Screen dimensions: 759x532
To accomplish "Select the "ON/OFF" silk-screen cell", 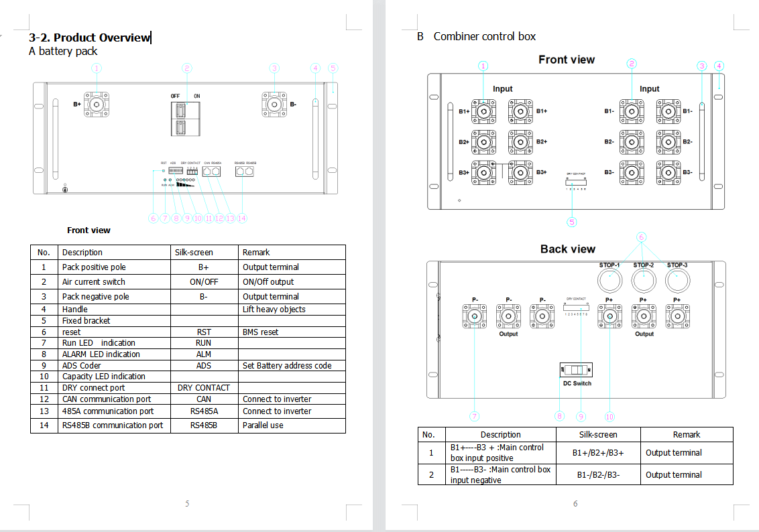I will pyautogui.click(x=204, y=281).
